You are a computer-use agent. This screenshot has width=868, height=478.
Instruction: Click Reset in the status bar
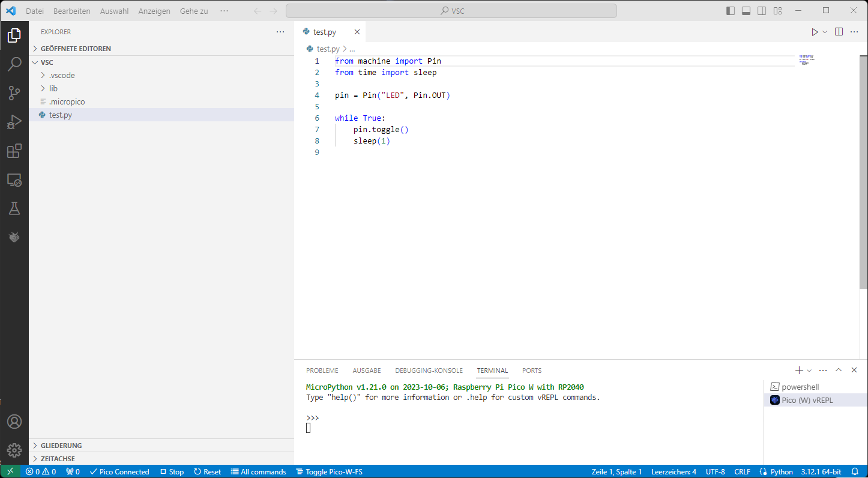click(208, 472)
